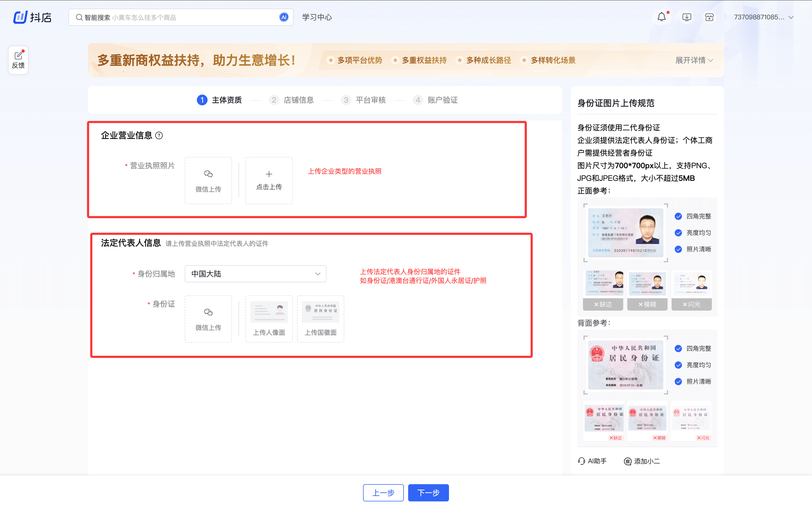Open the 反馈 feedback panel
Screen dimensions: 812x510
pos(18,60)
